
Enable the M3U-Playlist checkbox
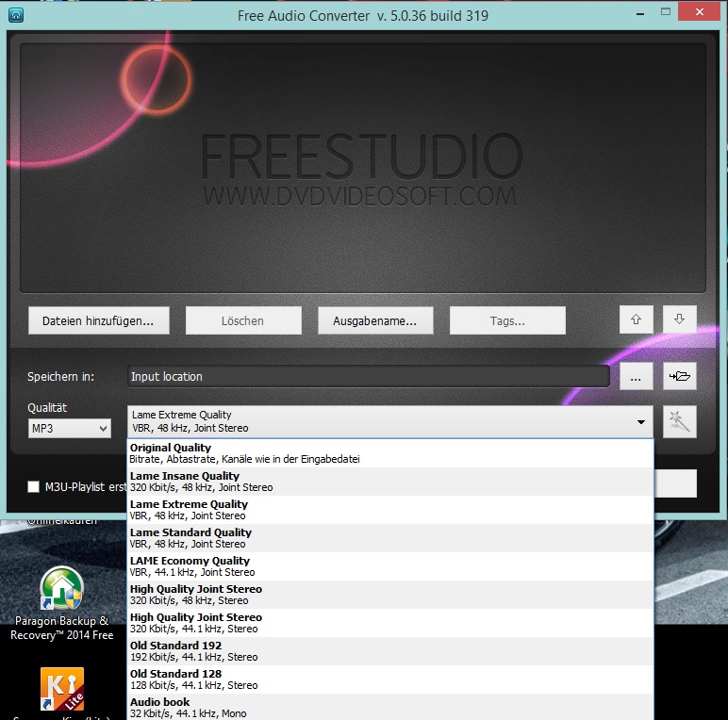click(33, 486)
